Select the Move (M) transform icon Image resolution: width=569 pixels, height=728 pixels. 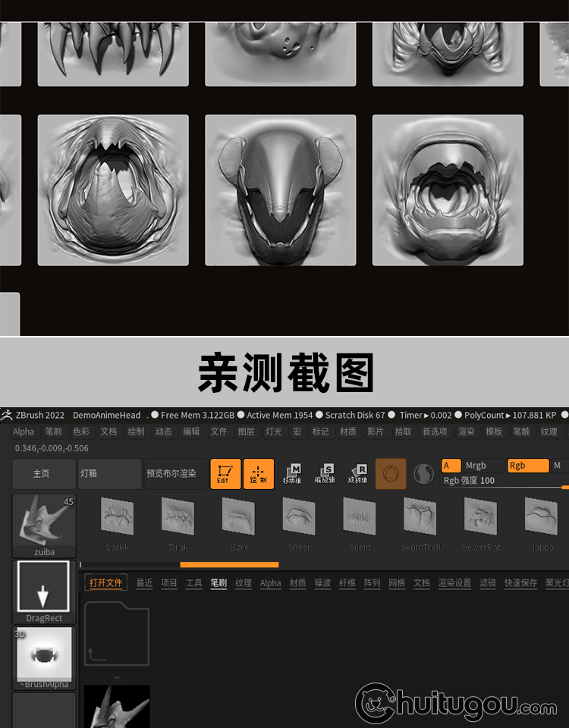tap(292, 474)
